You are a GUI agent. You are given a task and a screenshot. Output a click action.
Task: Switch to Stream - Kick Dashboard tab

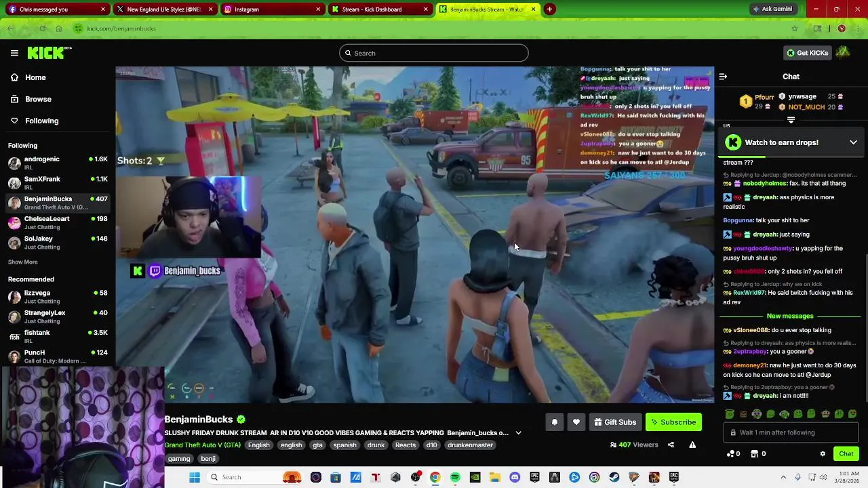pos(379,9)
